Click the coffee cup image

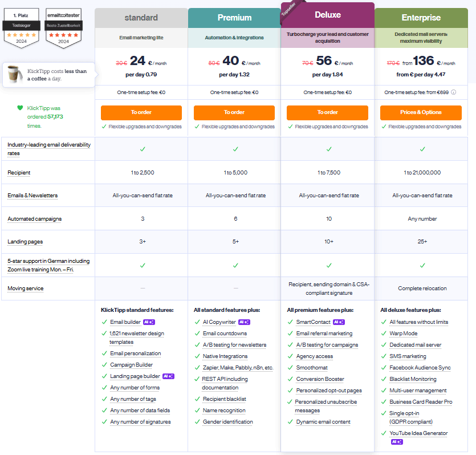(15, 74)
